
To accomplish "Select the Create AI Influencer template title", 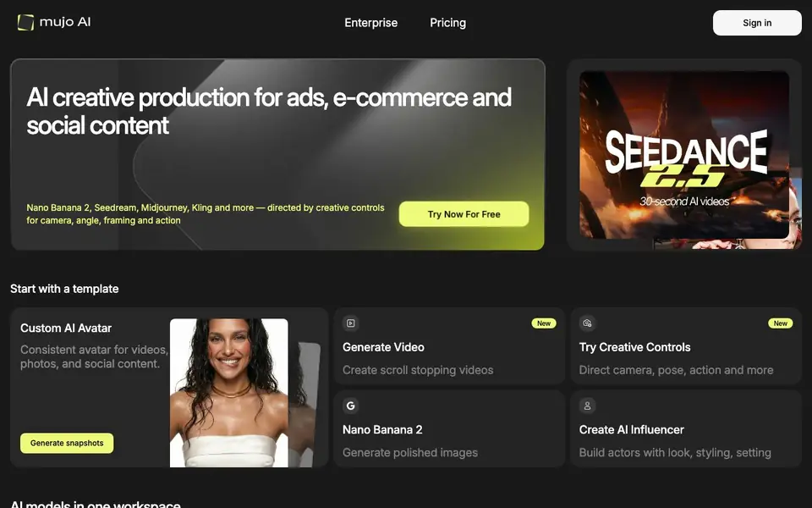I will pyautogui.click(x=631, y=430).
